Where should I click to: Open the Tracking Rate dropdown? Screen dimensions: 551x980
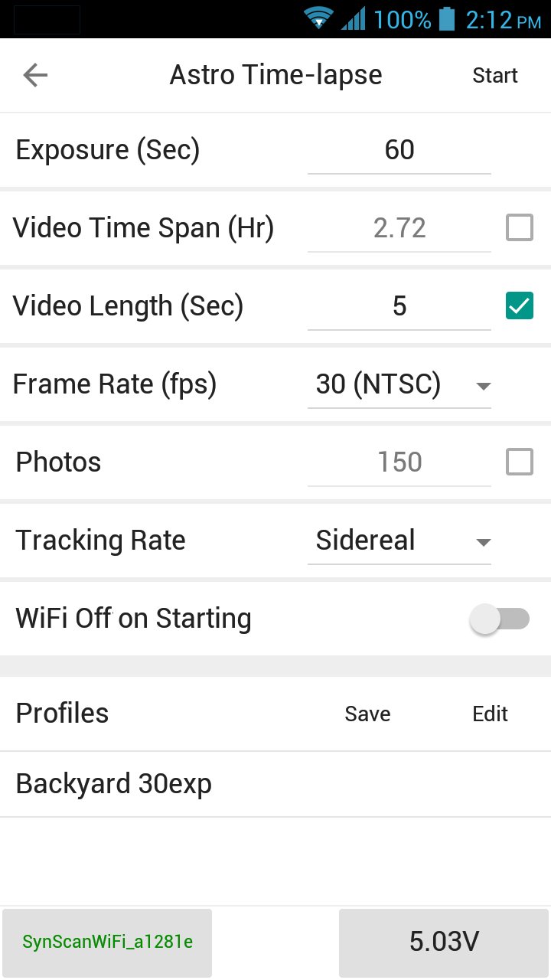tap(399, 541)
